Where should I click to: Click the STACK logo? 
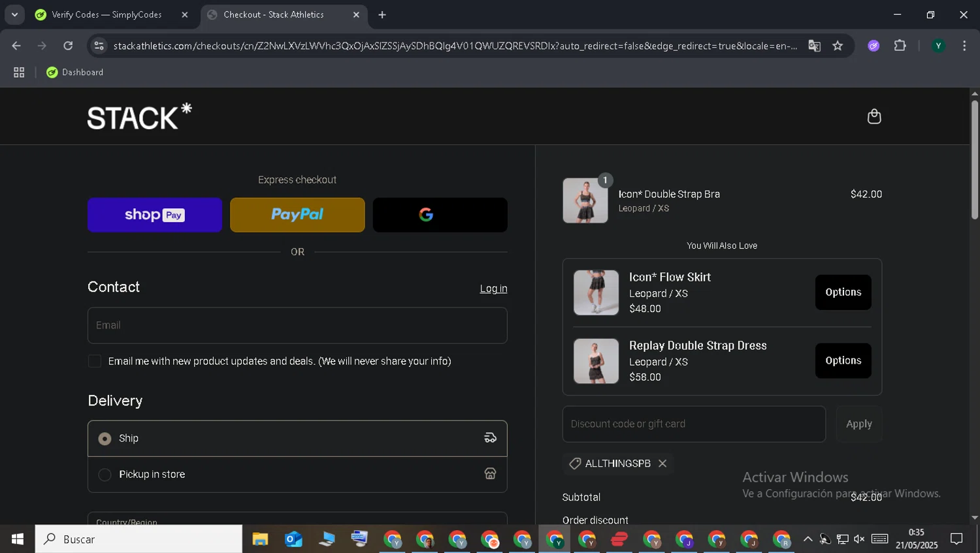coord(140,116)
